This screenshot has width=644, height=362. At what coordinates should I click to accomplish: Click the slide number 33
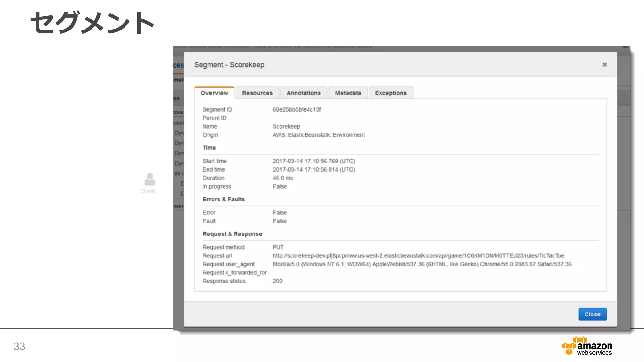[19, 346]
